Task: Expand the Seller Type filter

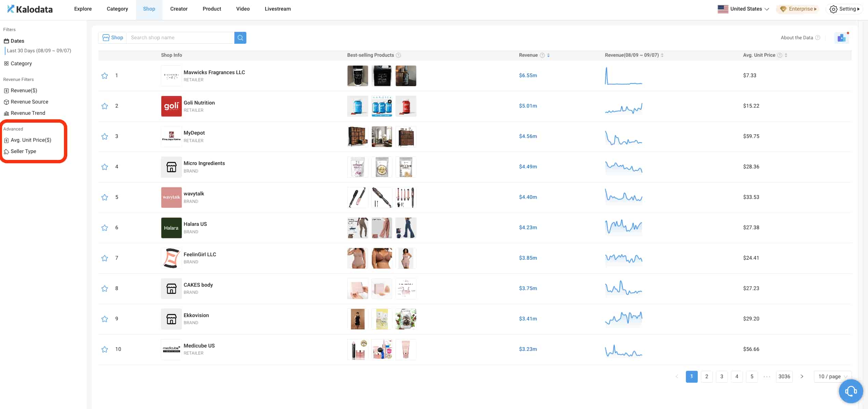Action: [23, 151]
